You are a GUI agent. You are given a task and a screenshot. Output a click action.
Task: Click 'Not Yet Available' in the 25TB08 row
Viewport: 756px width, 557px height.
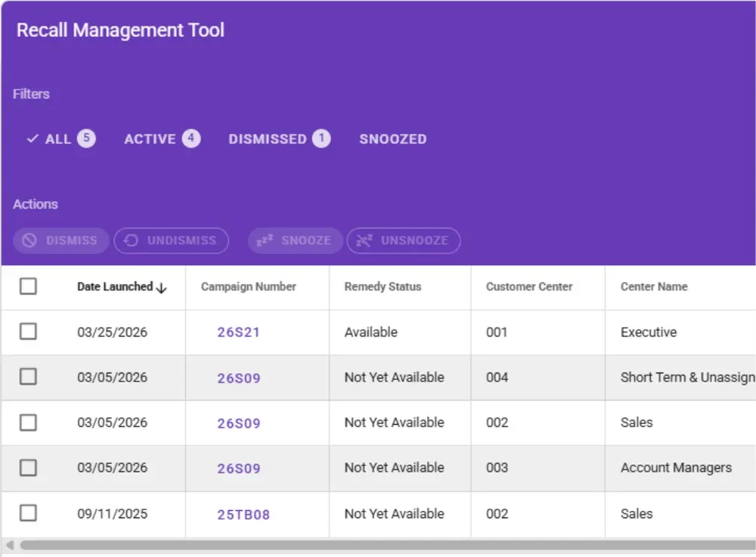pos(394,514)
